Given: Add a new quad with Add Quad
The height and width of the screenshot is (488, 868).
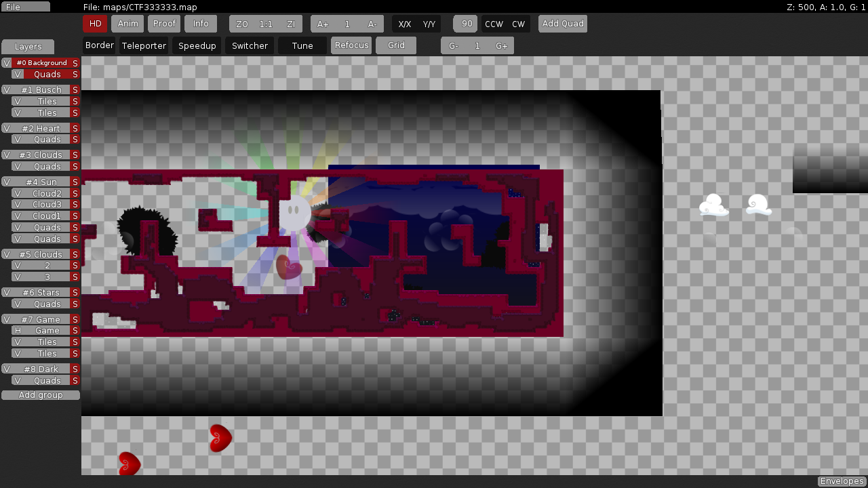Looking at the screenshot, I should click(x=562, y=23).
